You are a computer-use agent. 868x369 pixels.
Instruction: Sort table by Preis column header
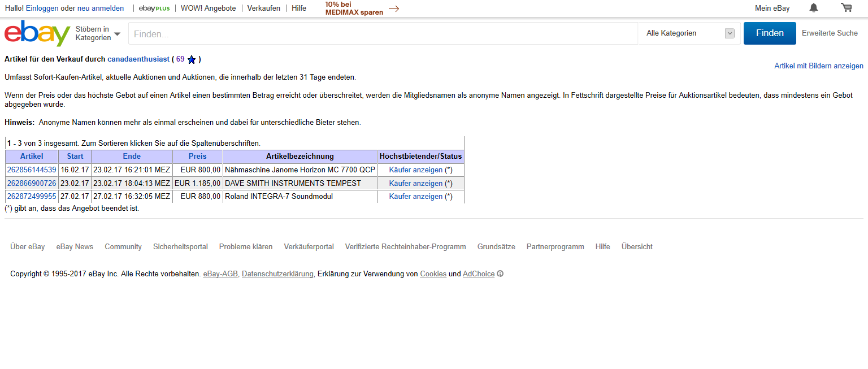[197, 157]
